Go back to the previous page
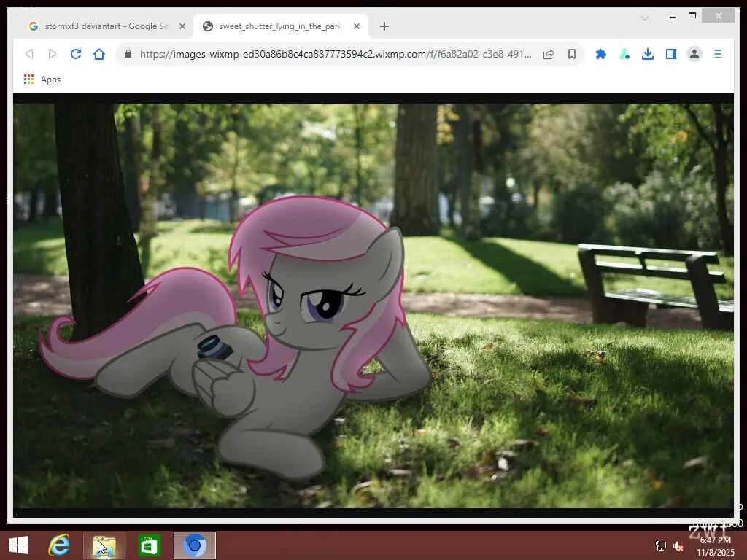The height and width of the screenshot is (560, 747). click(x=29, y=54)
